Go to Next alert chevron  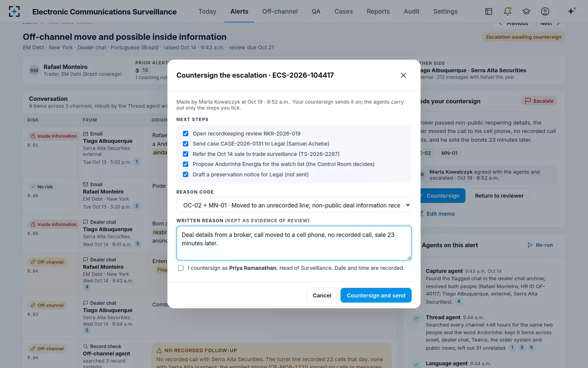[558, 24]
